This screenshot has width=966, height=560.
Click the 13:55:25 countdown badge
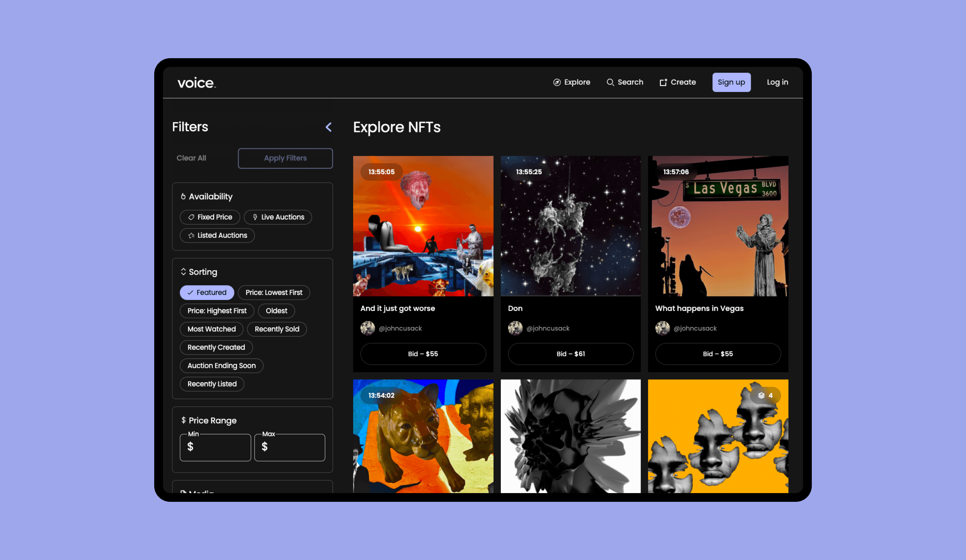click(x=528, y=172)
